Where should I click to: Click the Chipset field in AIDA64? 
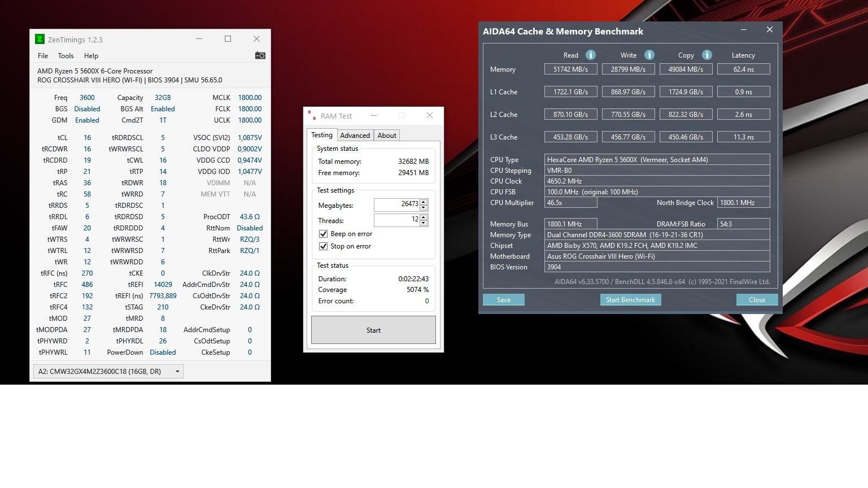657,245
